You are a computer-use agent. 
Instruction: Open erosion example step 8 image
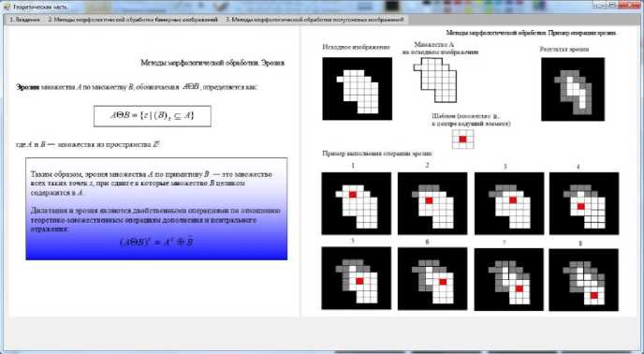[583, 280]
